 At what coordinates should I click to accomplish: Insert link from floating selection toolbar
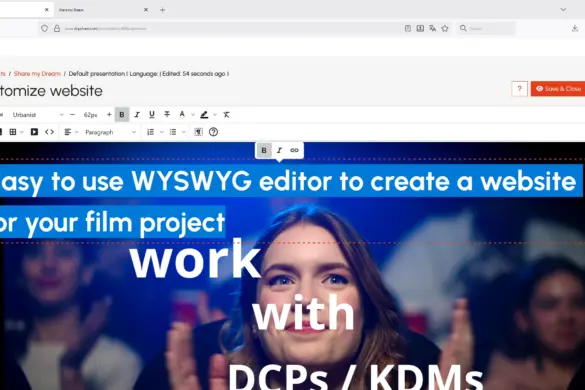point(294,150)
